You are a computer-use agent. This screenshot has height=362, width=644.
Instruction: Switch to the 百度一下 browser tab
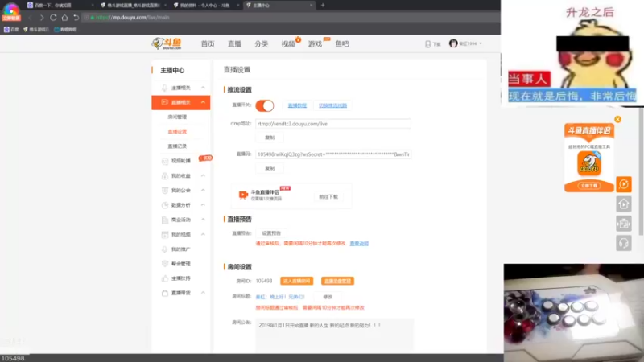click(60, 6)
